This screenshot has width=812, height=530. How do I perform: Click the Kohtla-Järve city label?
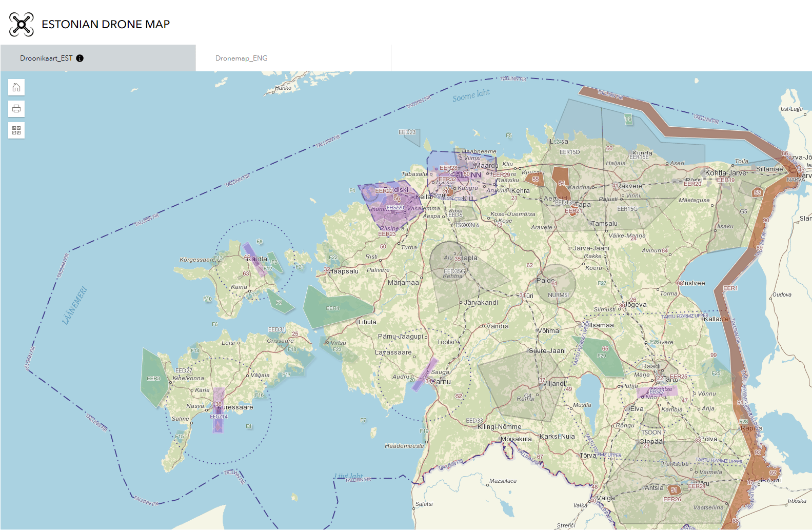click(x=726, y=173)
